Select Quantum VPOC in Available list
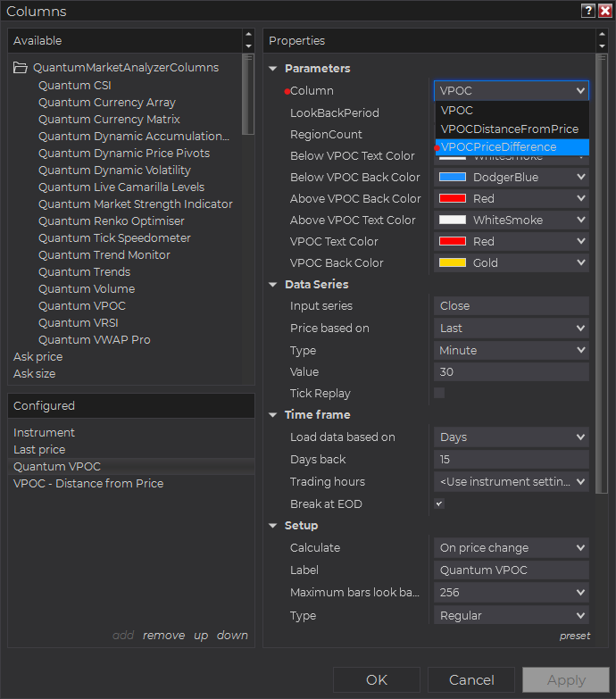The width and height of the screenshot is (616, 699). (82, 306)
